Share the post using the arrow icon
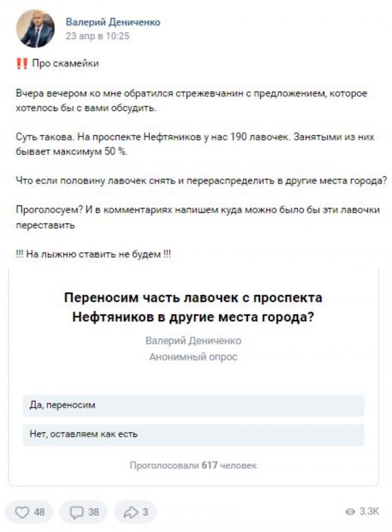The width and height of the screenshot is (392, 532). (130, 511)
